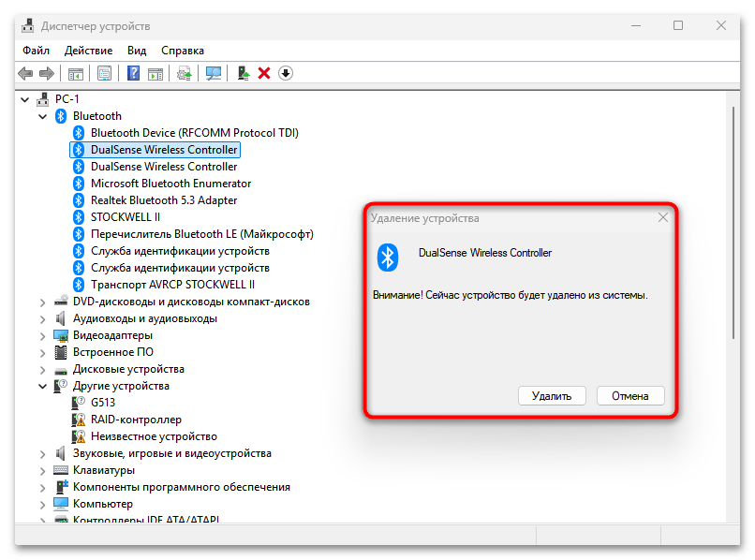Expand DVD-дисководы и дисководы компакт-дисков
This screenshot has width=755, height=560.
tap(43, 302)
